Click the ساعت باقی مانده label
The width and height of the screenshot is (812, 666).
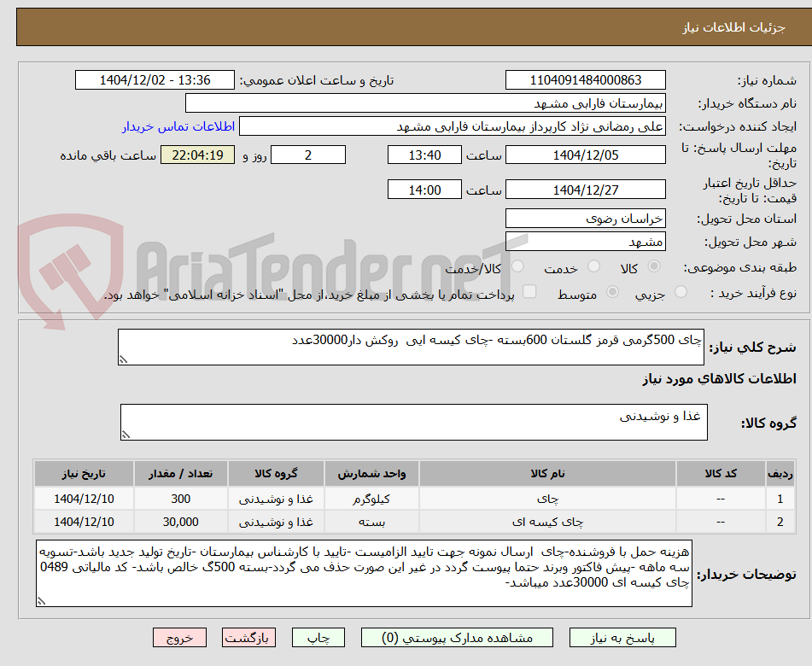pyautogui.click(x=108, y=155)
